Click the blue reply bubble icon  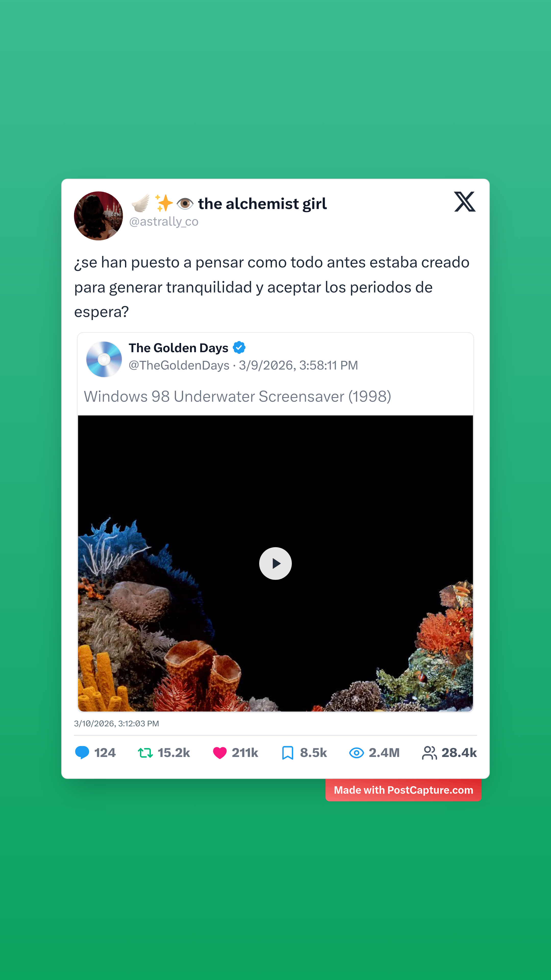tap(82, 753)
